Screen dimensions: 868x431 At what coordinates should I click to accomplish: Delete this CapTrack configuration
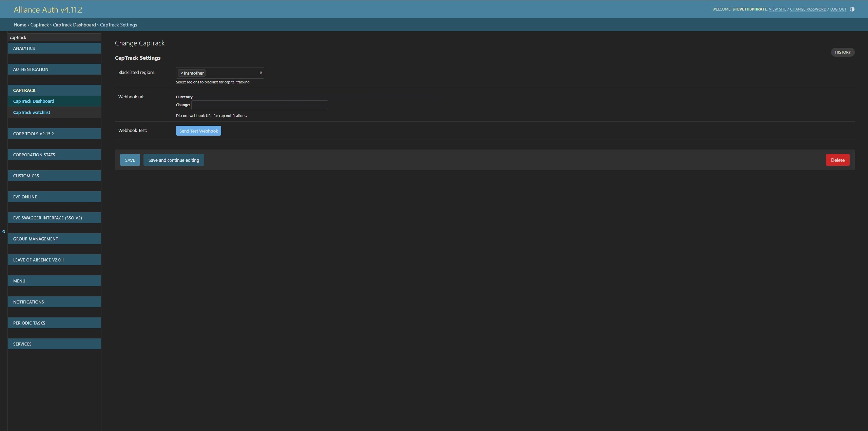click(837, 160)
